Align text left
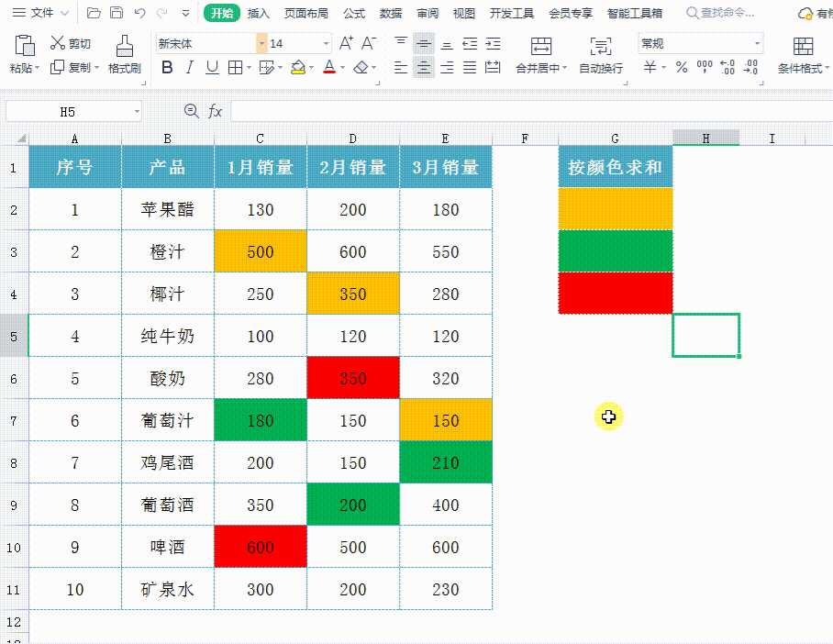This screenshot has width=833, height=644. (x=401, y=68)
